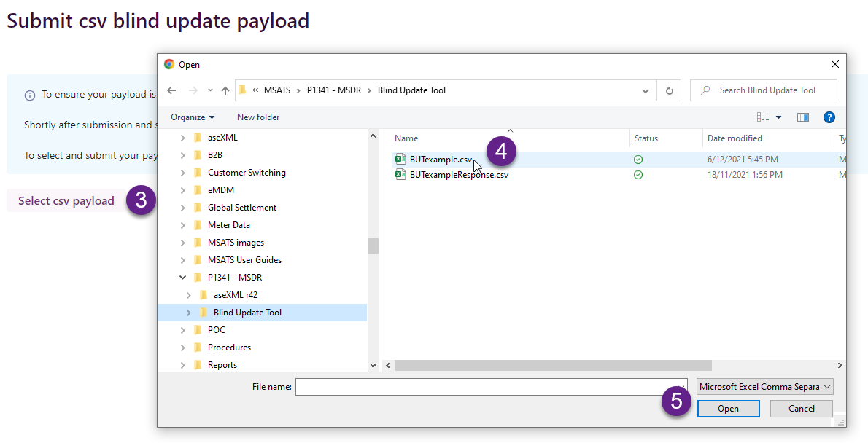Click the Excel icon of BUTexampleResponse.csv
This screenshot has height=443, width=868.
pos(400,175)
